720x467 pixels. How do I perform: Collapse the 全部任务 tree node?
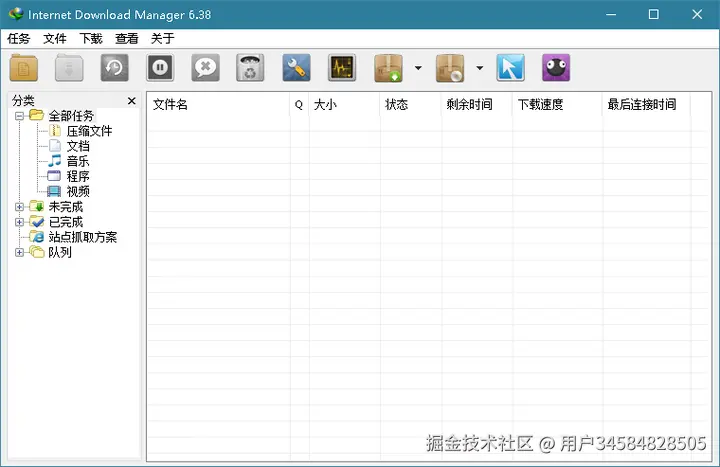(x=19, y=116)
